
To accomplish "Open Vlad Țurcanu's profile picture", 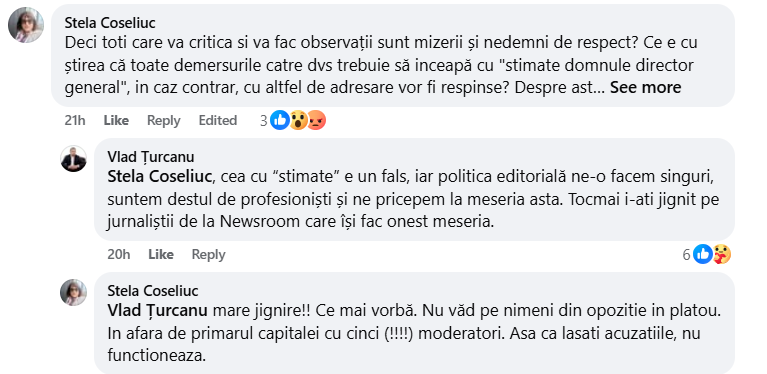I will pos(73,159).
